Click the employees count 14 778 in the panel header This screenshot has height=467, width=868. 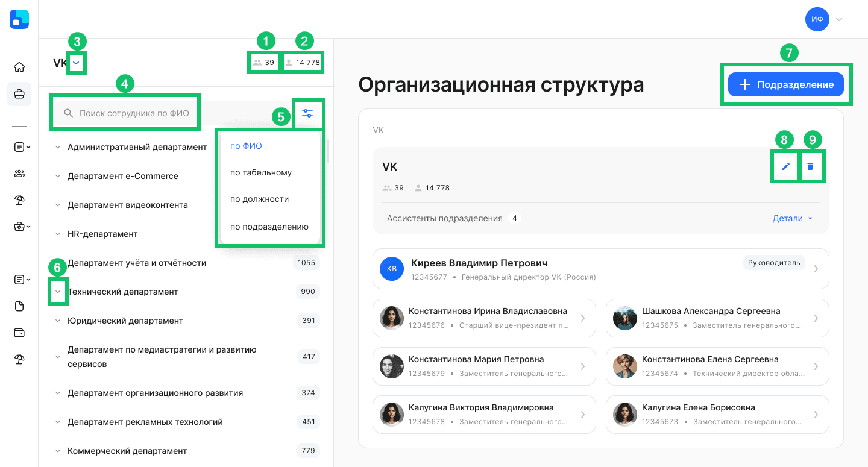click(x=303, y=63)
